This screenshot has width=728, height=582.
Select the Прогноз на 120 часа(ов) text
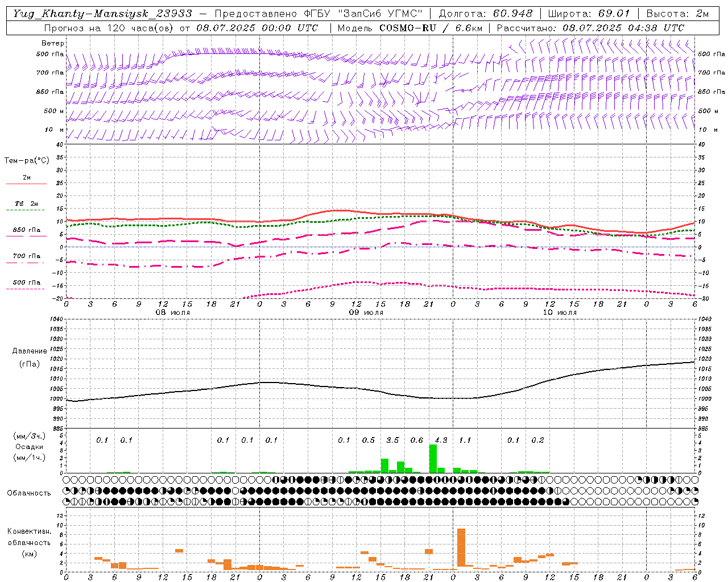[109, 28]
